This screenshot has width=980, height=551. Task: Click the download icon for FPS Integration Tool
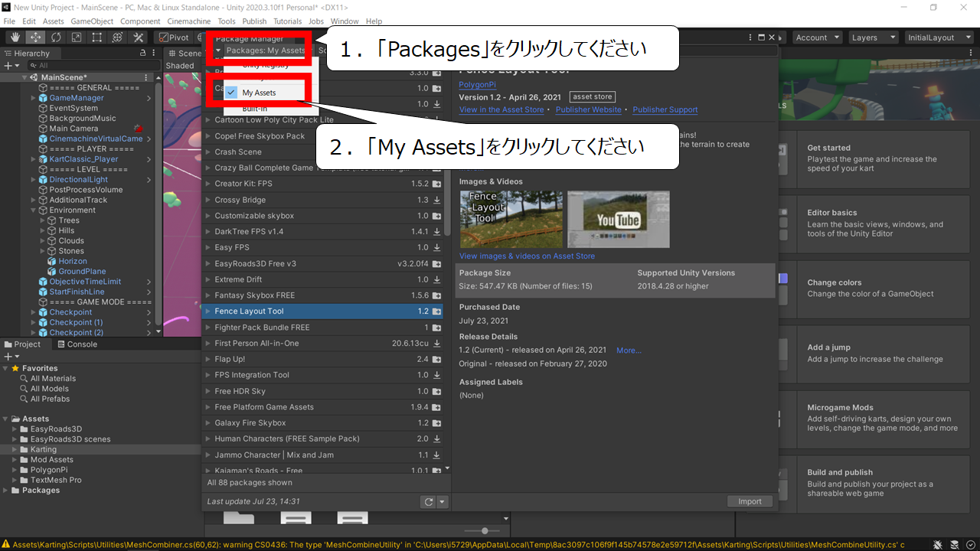coord(436,375)
